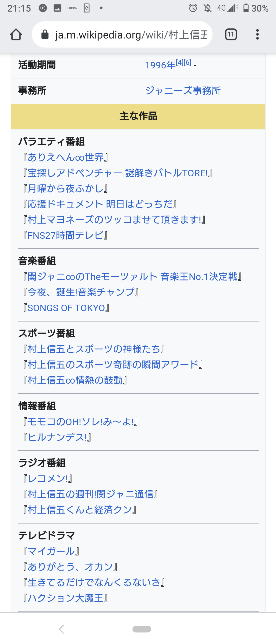This screenshot has height=644, width=276.
Task: Tap the ja.m.wikipedia.org address bar
Action: (x=122, y=35)
